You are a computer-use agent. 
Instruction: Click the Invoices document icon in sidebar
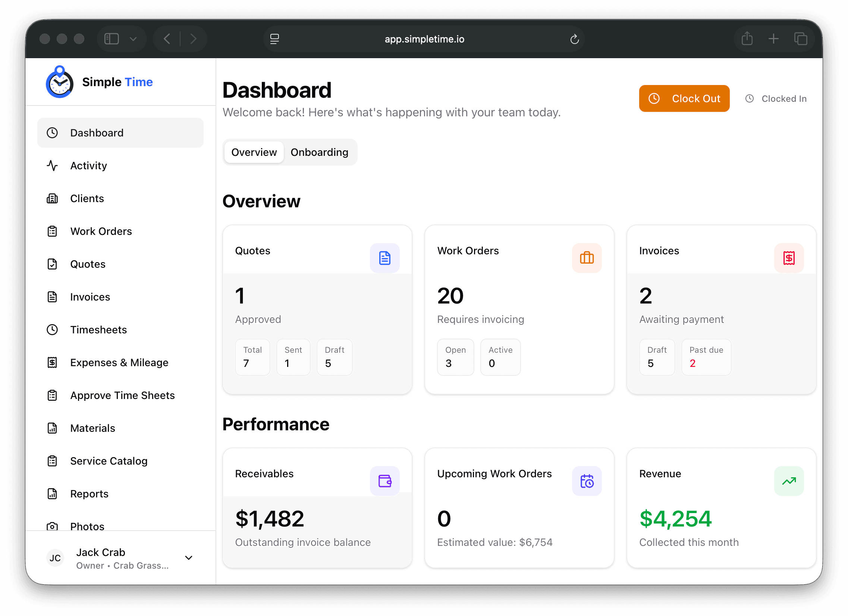pyautogui.click(x=52, y=297)
